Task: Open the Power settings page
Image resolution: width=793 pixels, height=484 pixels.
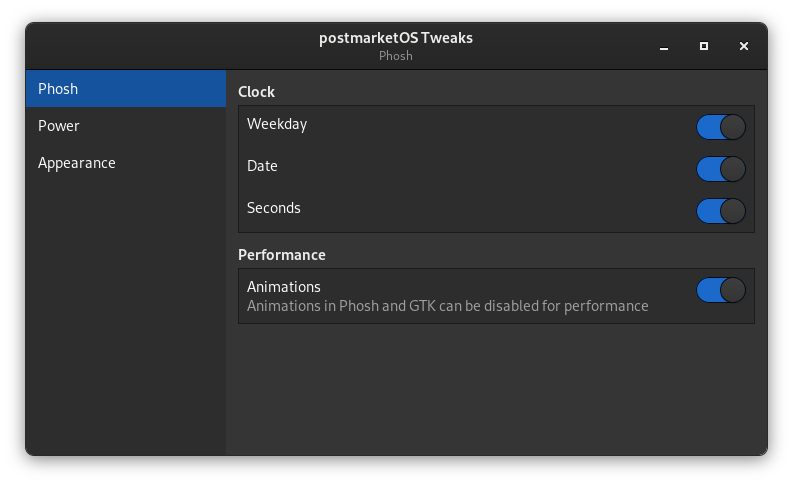Action: [x=126, y=126]
